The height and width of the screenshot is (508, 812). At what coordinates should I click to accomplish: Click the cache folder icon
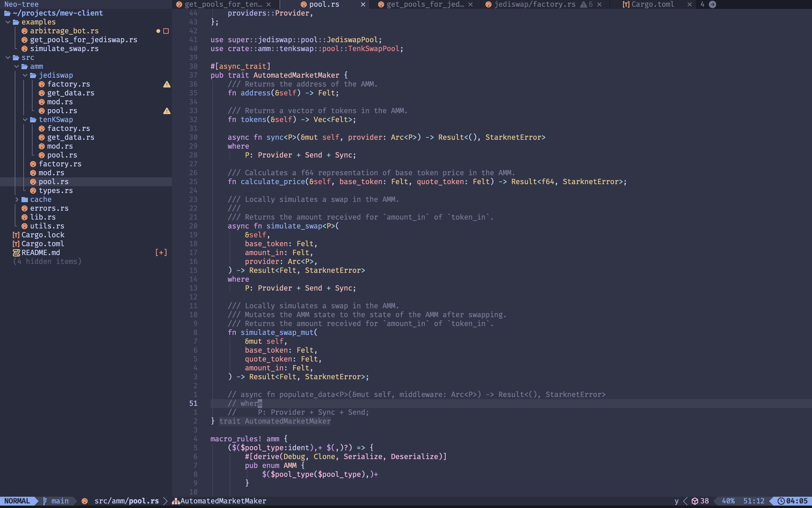tap(24, 199)
